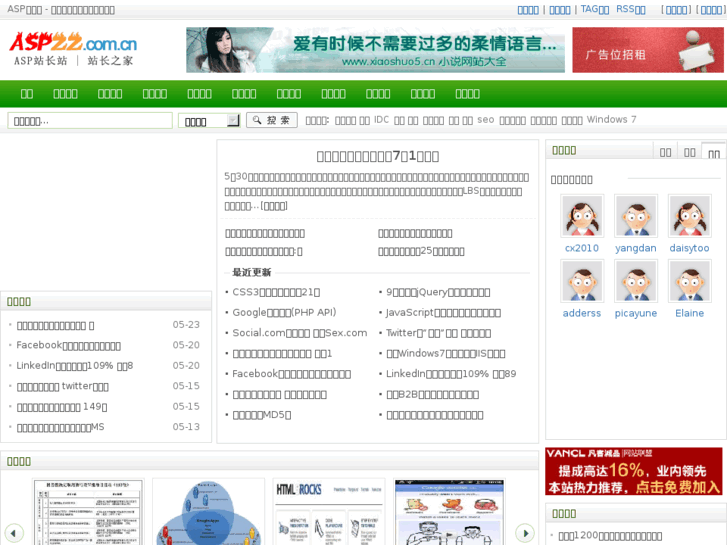Open the RSS feed link in top bar
This screenshot has width=727, height=545.
coord(631,9)
